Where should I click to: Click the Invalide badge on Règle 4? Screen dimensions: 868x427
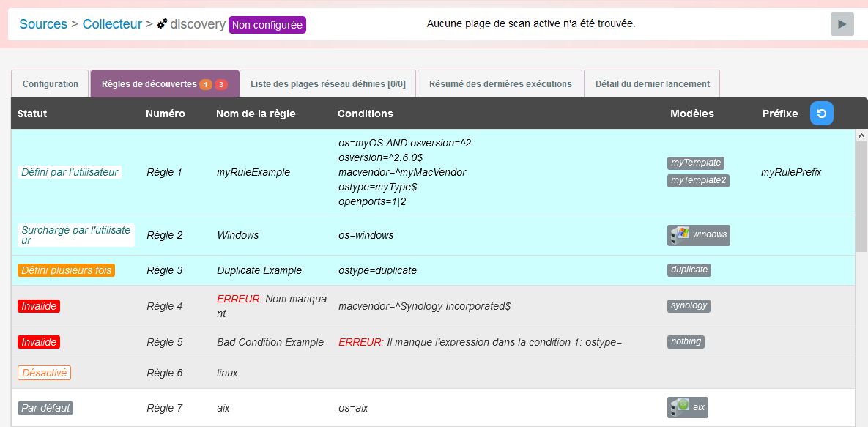(x=39, y=306)
